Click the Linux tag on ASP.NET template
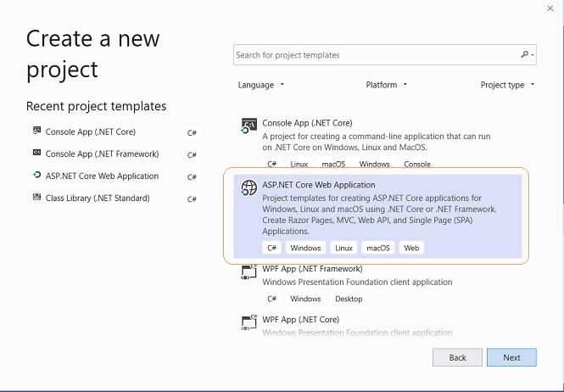The image size is (564, 392). [343, 248]
